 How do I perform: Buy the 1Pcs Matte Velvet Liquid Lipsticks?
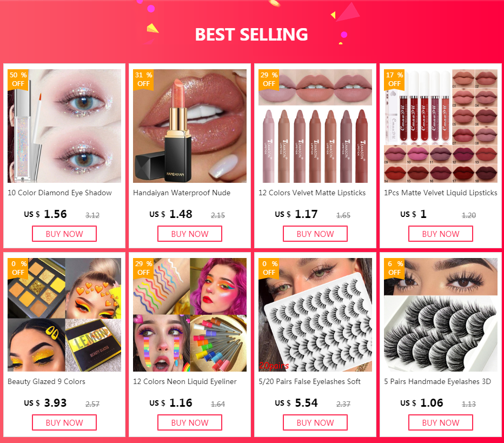tap(441, 234)
